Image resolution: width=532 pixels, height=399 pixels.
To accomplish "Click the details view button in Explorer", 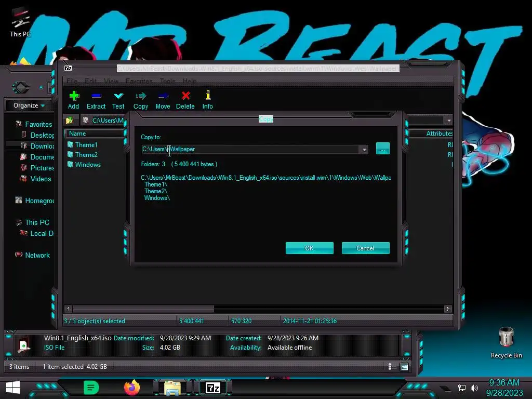I will coord(390,366).
